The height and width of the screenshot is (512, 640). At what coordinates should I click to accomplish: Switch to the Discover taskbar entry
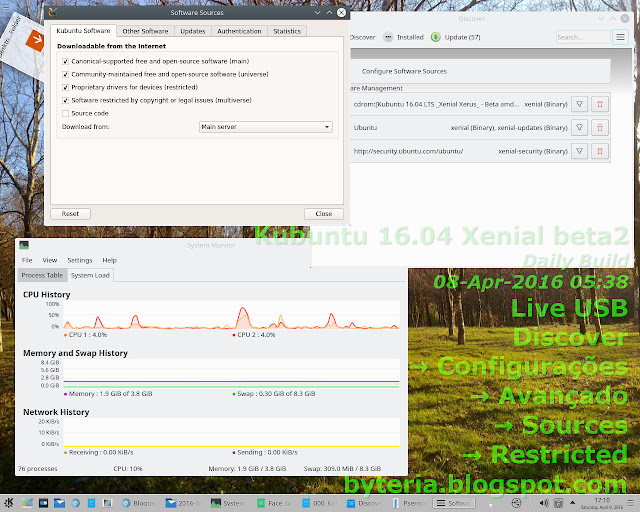364,503
